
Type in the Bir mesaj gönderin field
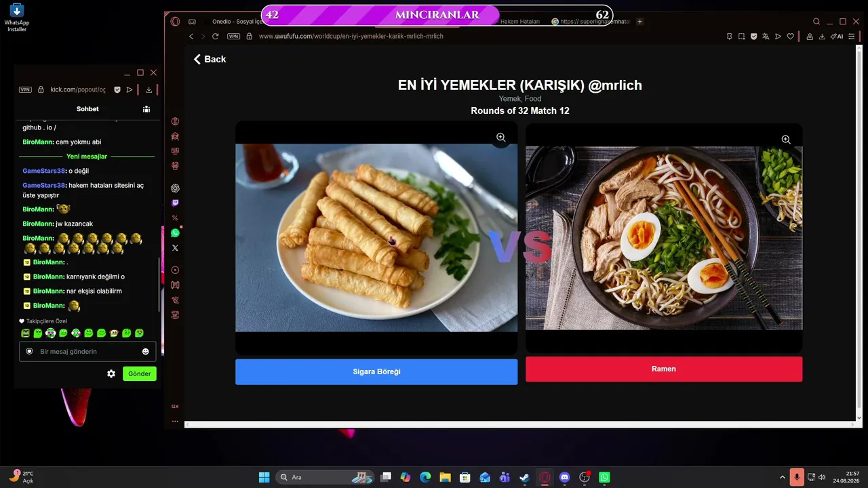point(87,351)
